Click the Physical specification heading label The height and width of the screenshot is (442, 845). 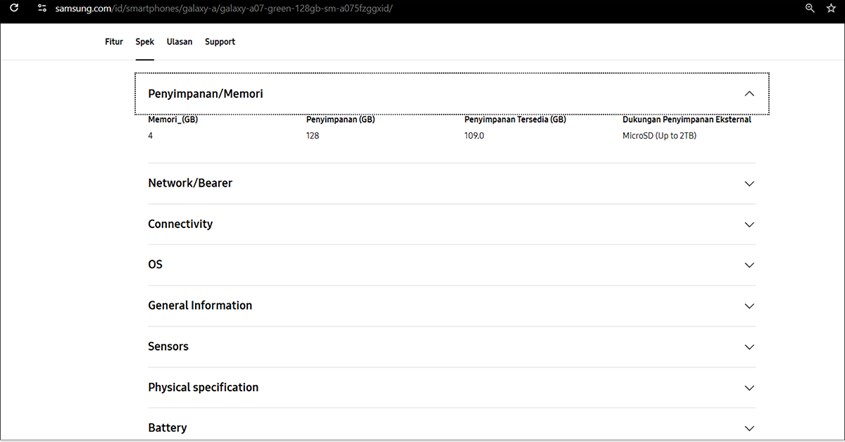[203, 388]
